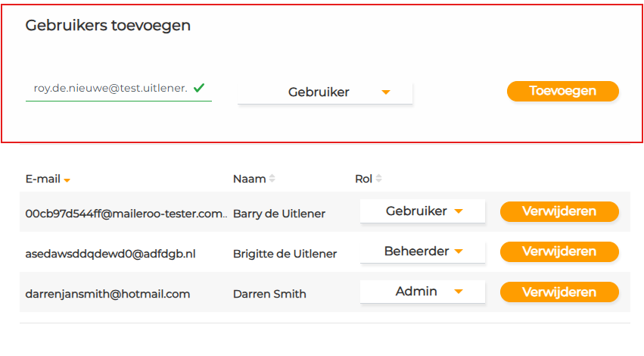Image resolution: width=644 pixels, height=356 pixels.
Task: Click the dropdown arrow in Brigitte's Beheerder selector
Action: click(x=459, y=251)
